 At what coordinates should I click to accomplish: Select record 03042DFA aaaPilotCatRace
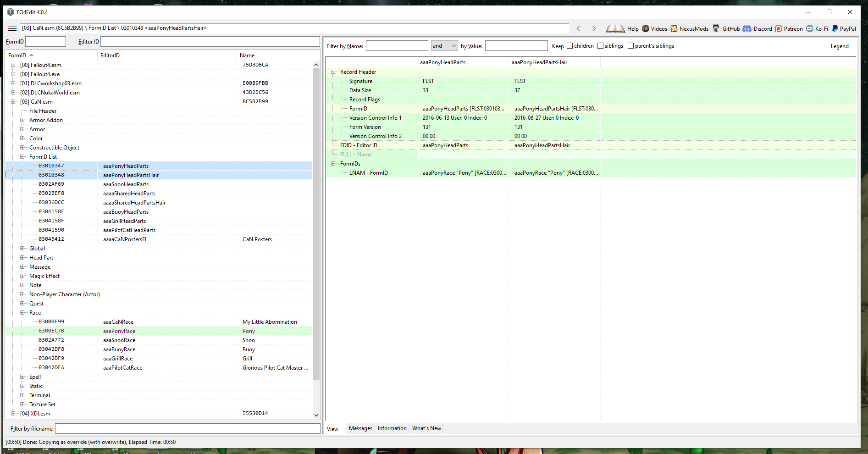click(159, 368)
